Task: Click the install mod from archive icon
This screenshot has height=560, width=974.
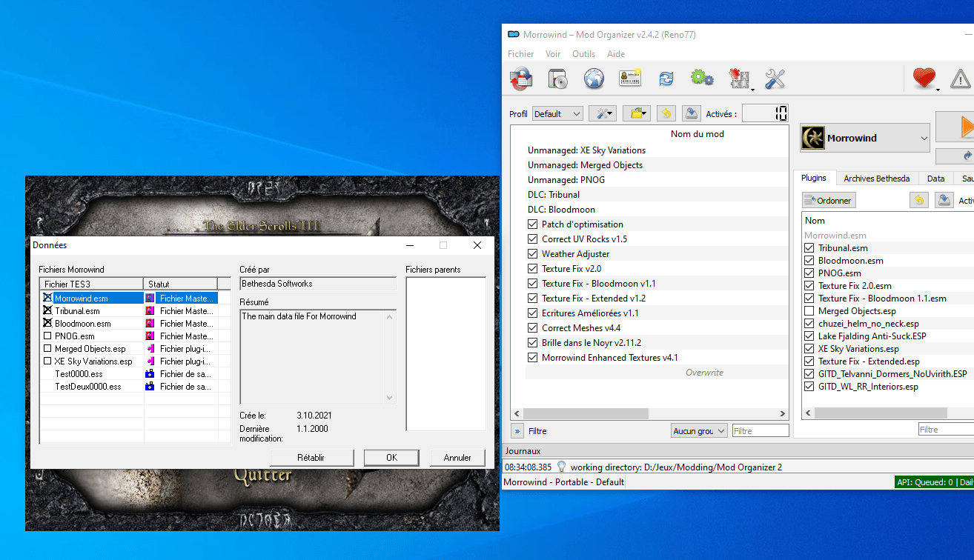Action: click(x=557, y=78)
